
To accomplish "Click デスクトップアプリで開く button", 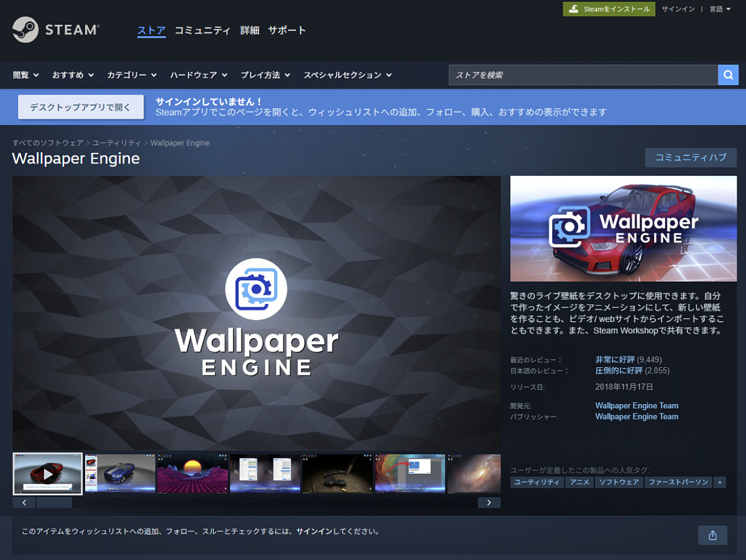I will pos(81,107).
